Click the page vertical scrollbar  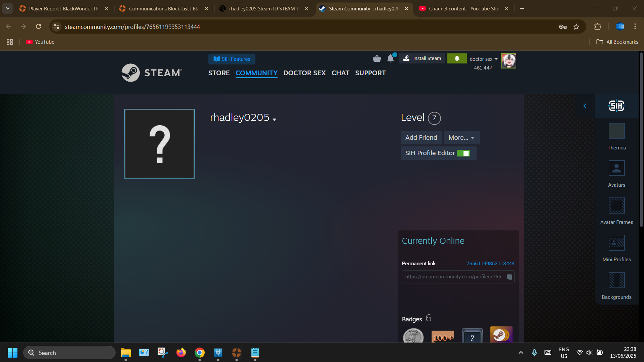[641, 139]
